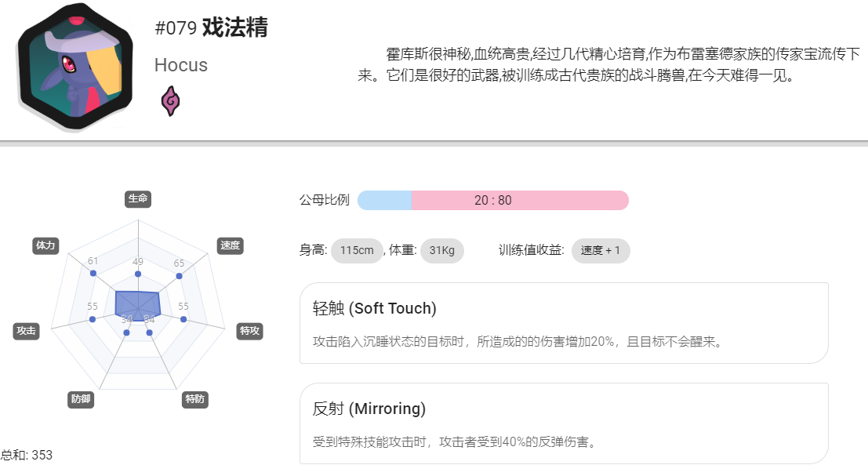This screenshot has width=868, height=465.
Task: Click the 特攻 stat label
Action: coord(249,331)
